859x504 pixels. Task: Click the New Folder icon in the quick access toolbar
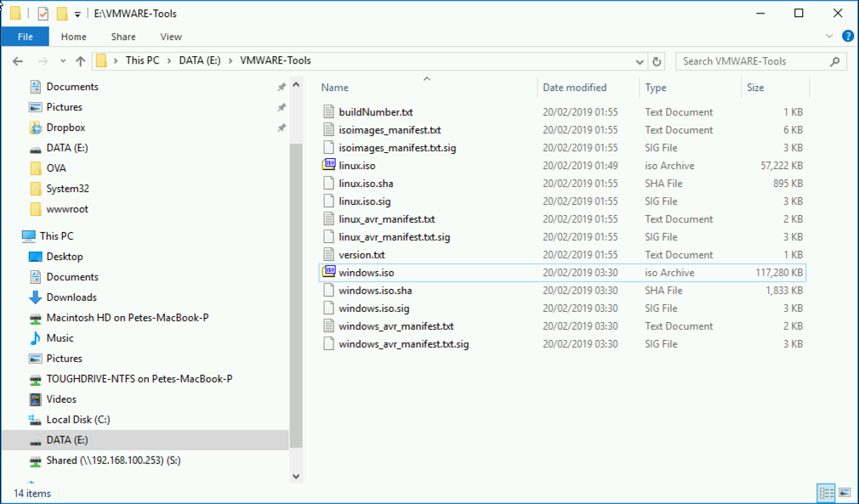[x=62, y=14]
